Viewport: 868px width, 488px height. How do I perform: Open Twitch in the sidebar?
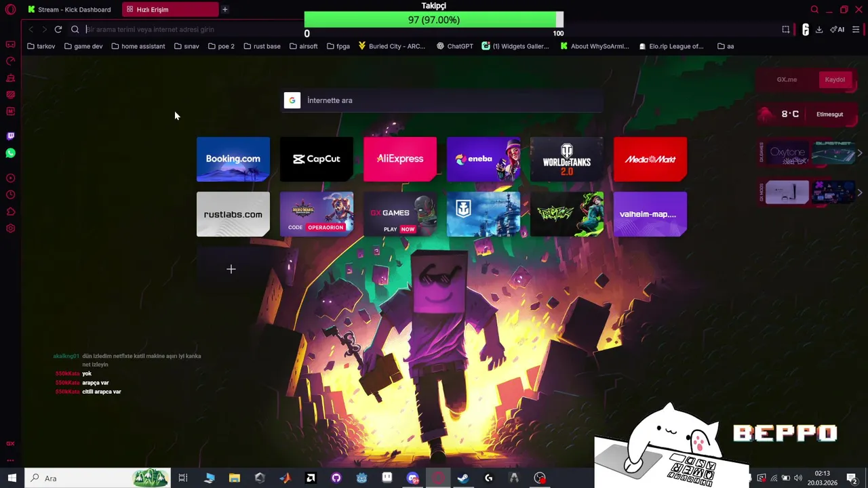point(10,136)
